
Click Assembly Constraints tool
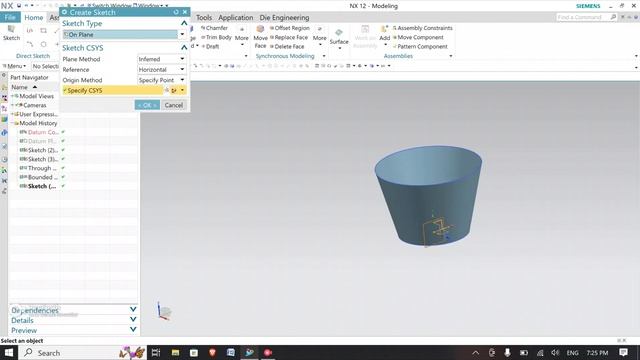point(422,28)
